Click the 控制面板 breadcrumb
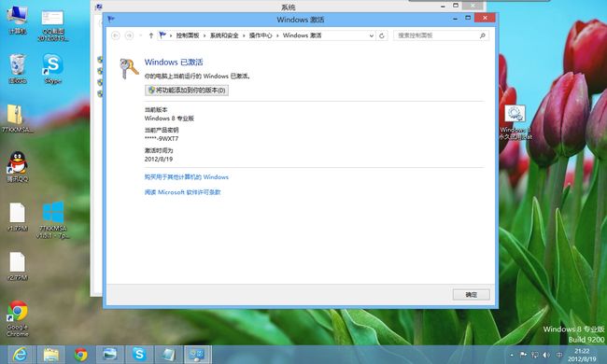This screenshot has width=607, height=364. (188, 35)
